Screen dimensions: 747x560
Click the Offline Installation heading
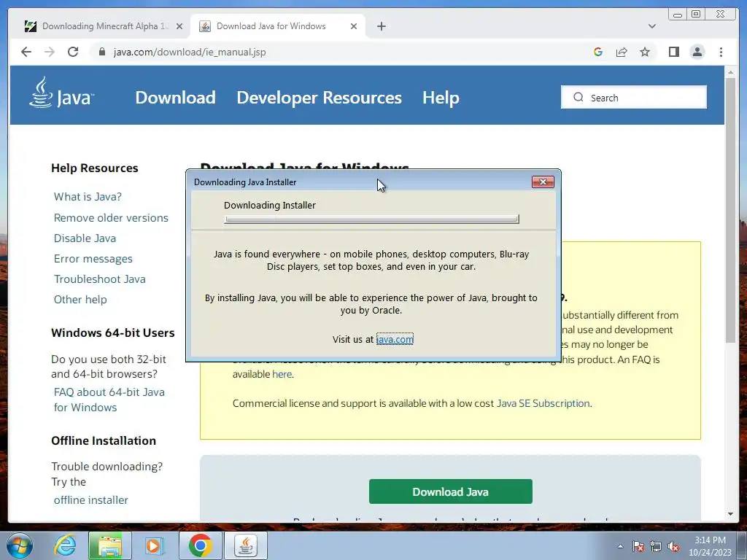[x=104, y=440]
